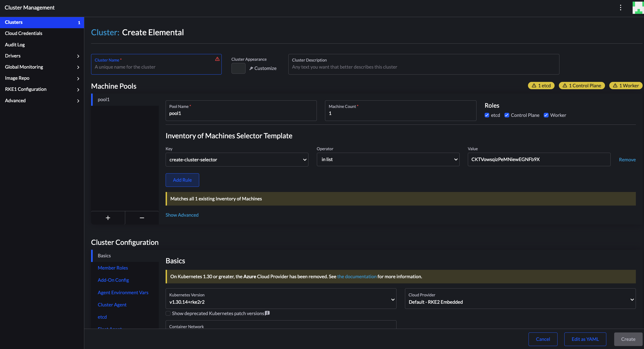Viewport: 644px width, 349px height.
Task: Uncheck the Control Plane role checkbox
Action: pos(507,115)
